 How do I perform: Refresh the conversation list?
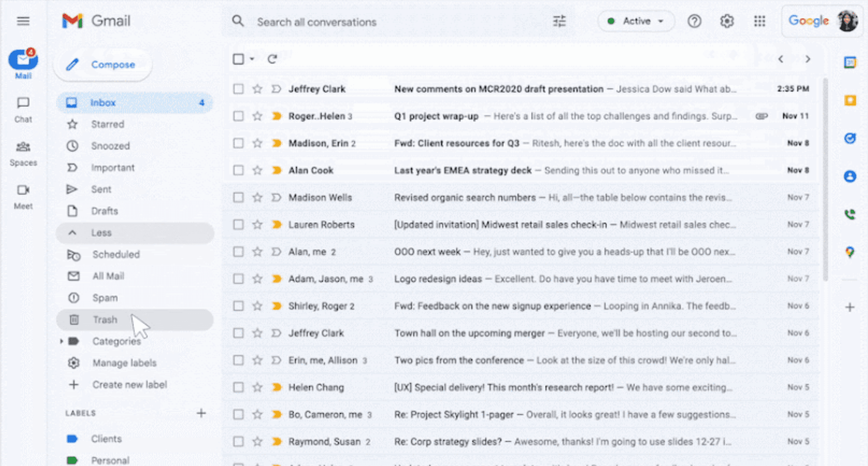(273, 59)
